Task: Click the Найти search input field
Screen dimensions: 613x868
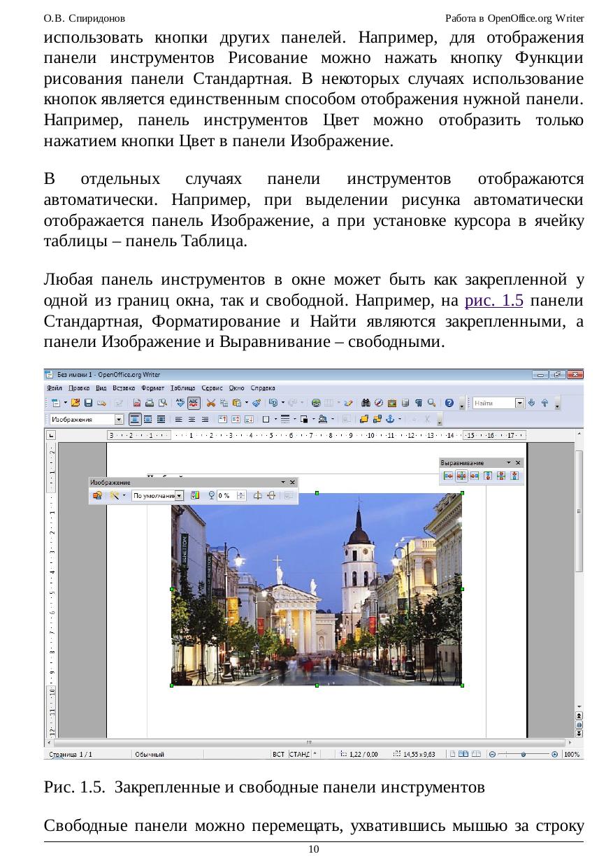Action: pyautogui.click(x=493, y=403)
